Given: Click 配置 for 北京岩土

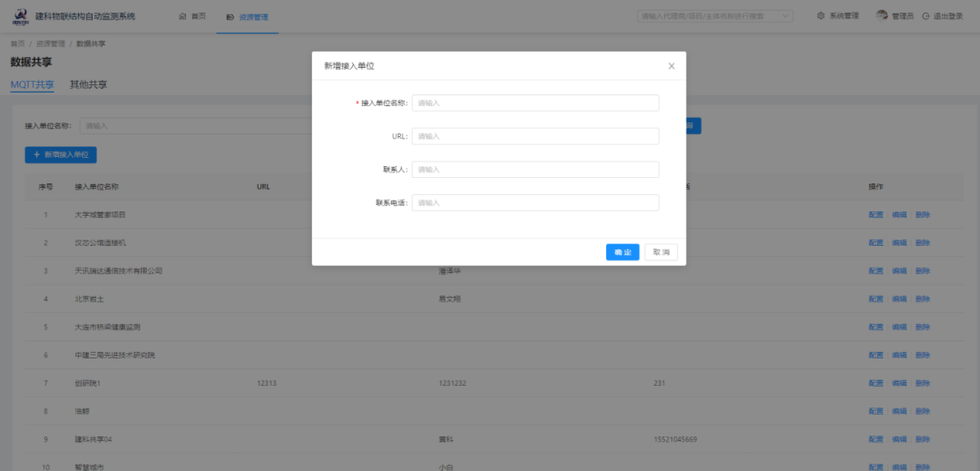Looking at the screenshot, I should click(x=876, y=299).
